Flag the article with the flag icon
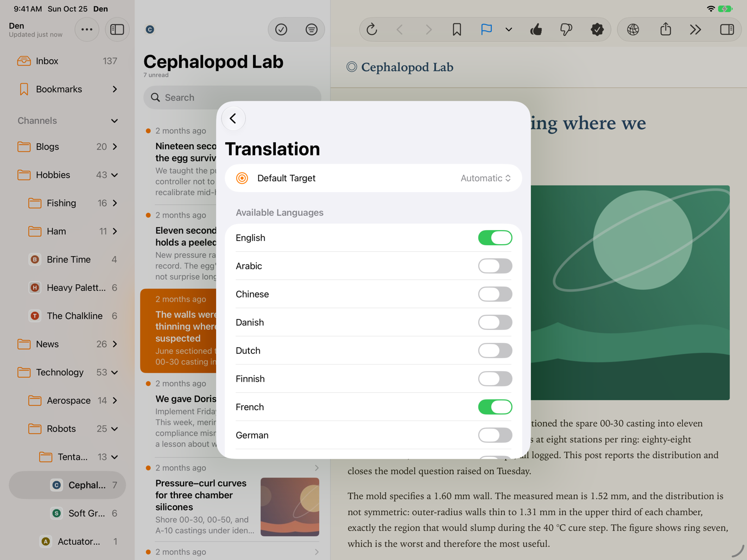The height and width of the screenshot is (560, 747). tap(486, 29)
